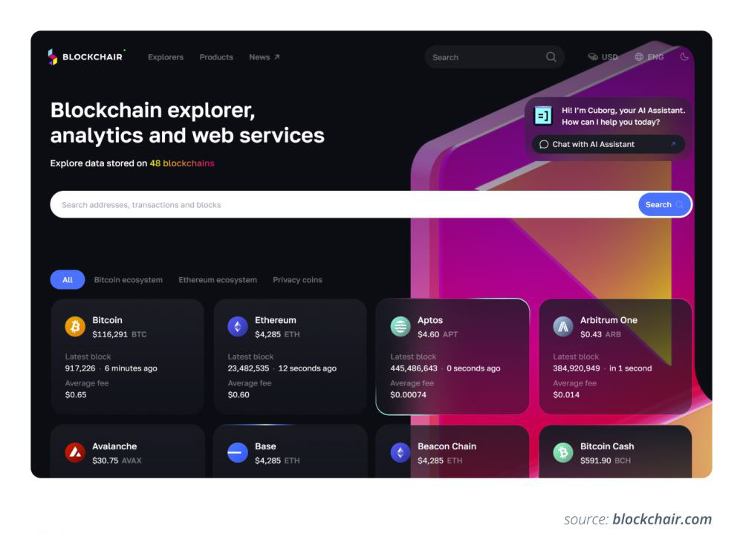Click the Bitcoin coin icon
743x560 pixels.
click(x=74, y=326)
